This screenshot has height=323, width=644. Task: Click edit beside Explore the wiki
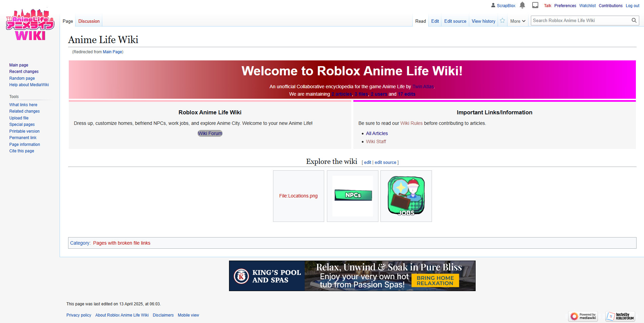tap(368, 163)
